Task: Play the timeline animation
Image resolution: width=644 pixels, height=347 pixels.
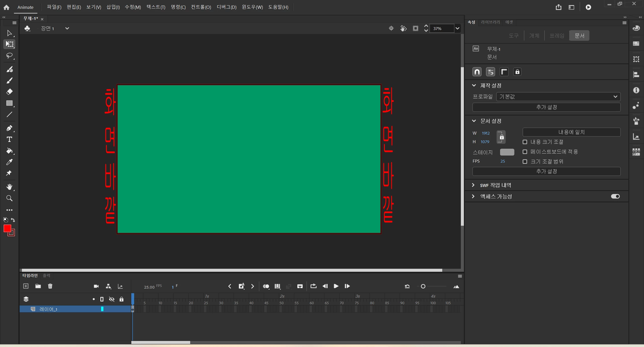Action: tap(336, 286)
